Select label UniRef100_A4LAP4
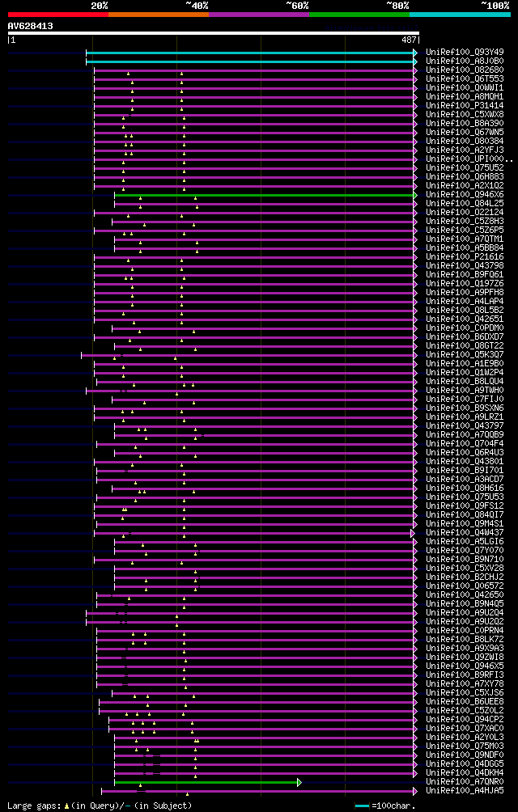 pos(465,301)
